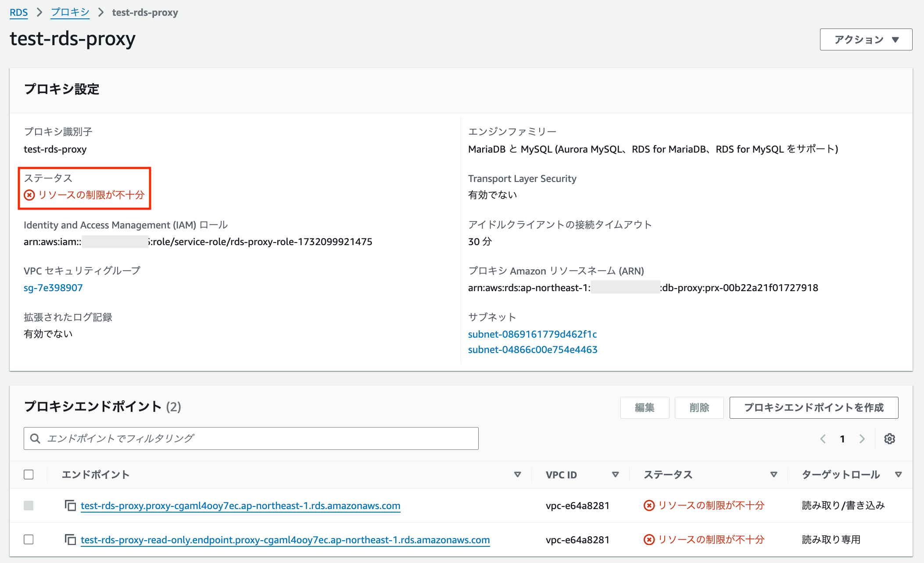Select the read-only endpoint row checkbox
The height and width of the screenshot is (563, 924).
pos(29,539)
